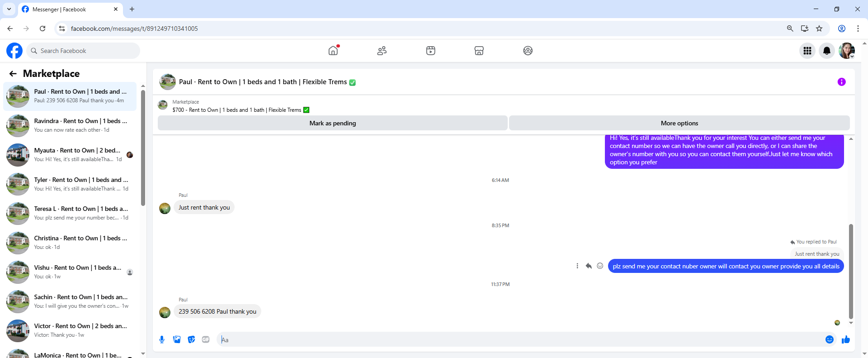The height and width of the screenshot is (358, 868).
Task: Open the Friends icon in top navigation
Action: coord(382,51)
